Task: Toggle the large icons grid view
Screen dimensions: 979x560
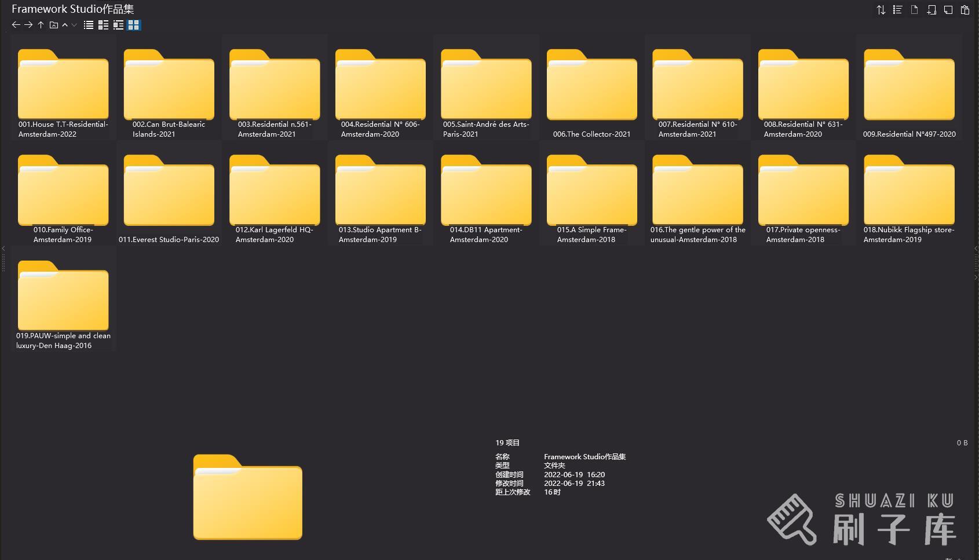Action: (x=133, y=25)
